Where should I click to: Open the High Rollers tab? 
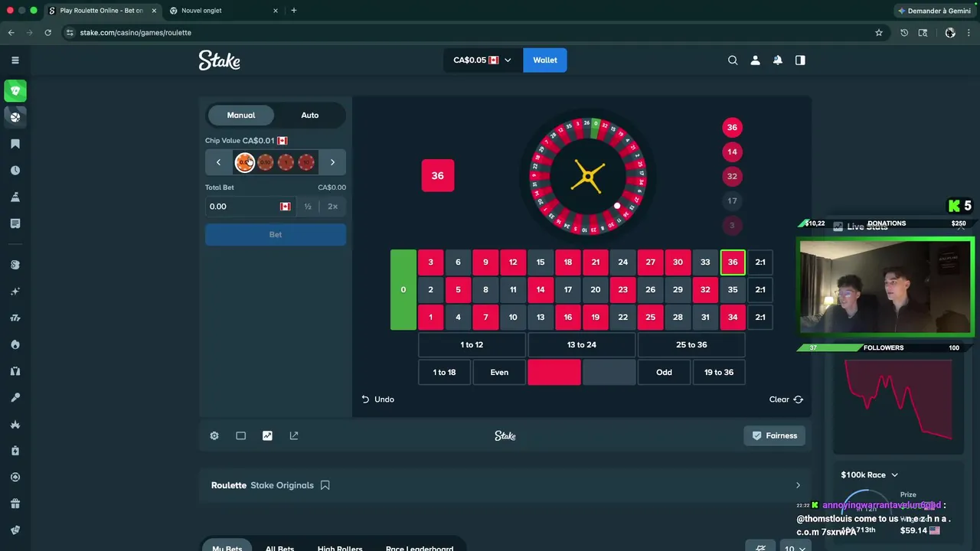340,547
